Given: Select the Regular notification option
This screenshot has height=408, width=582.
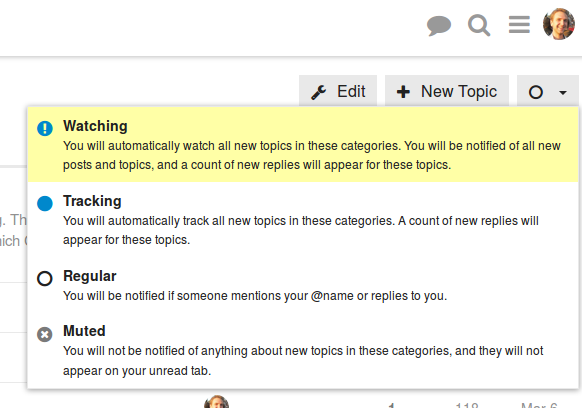Looking at the screenshot, I should pyautogui.click(x=303, y=285).
